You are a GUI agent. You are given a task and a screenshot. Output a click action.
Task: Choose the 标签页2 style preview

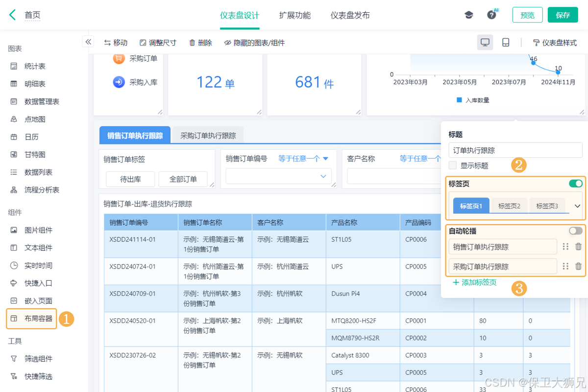(509, 206)
